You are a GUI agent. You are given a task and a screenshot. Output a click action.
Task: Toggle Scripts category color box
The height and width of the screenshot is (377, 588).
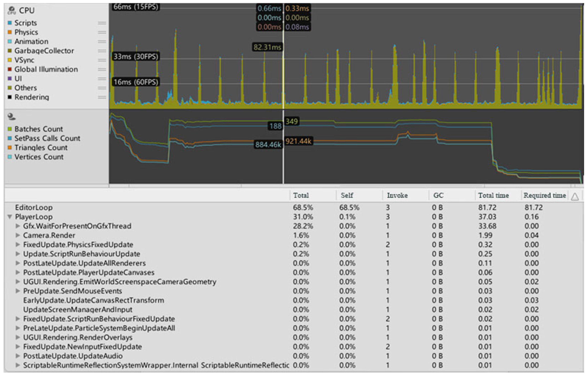[10, 23]
